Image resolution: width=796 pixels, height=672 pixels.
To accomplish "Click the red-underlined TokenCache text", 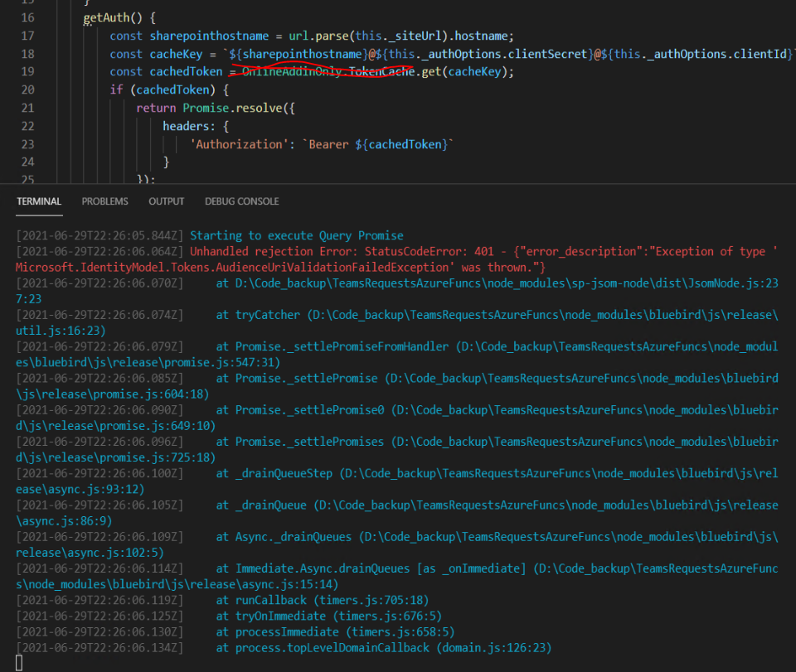I will (380, 71).
